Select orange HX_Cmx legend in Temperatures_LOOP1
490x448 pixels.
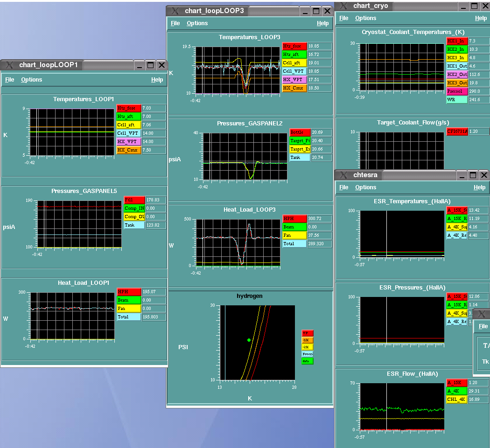[129, 150]
